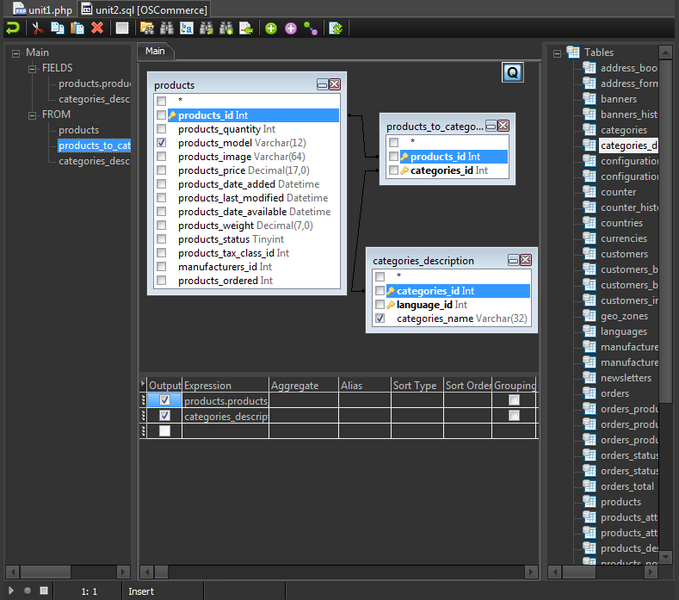The height and width of the screenshot is (600, 679).
Task: Check the products_price checkbox
Action: pyautogui.click(x=161, y=170)
